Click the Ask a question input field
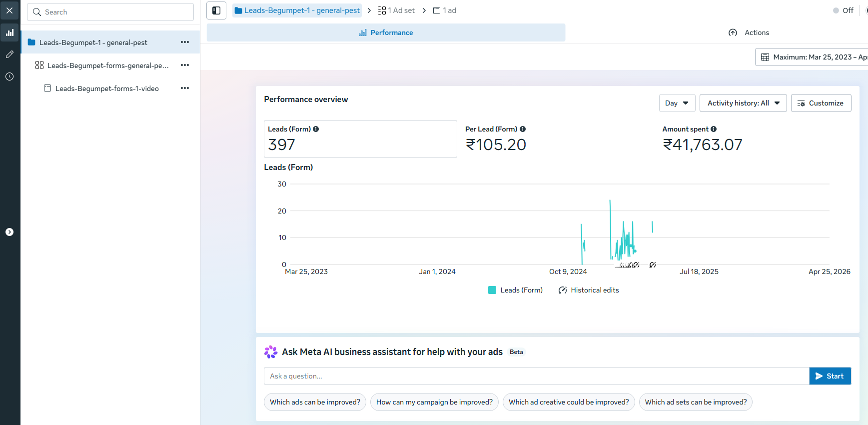This screenshot has height=425, width=868. point(536,376)
